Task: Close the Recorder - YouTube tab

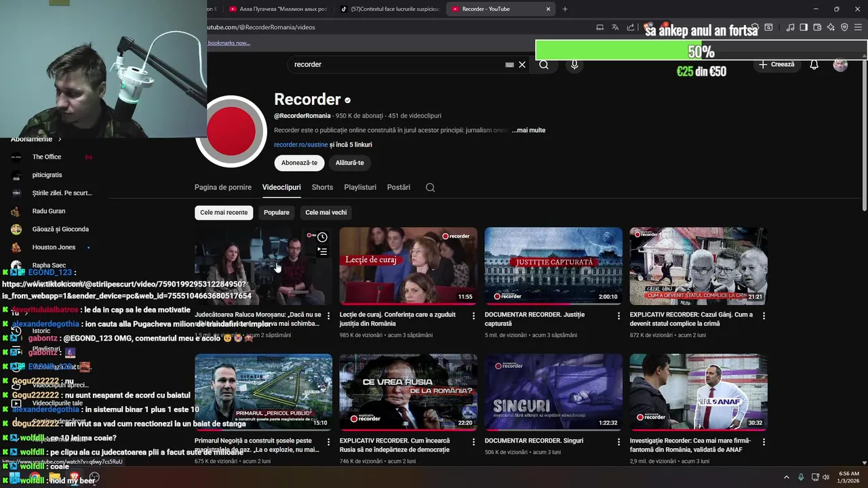Action: (x=548, y=9)
